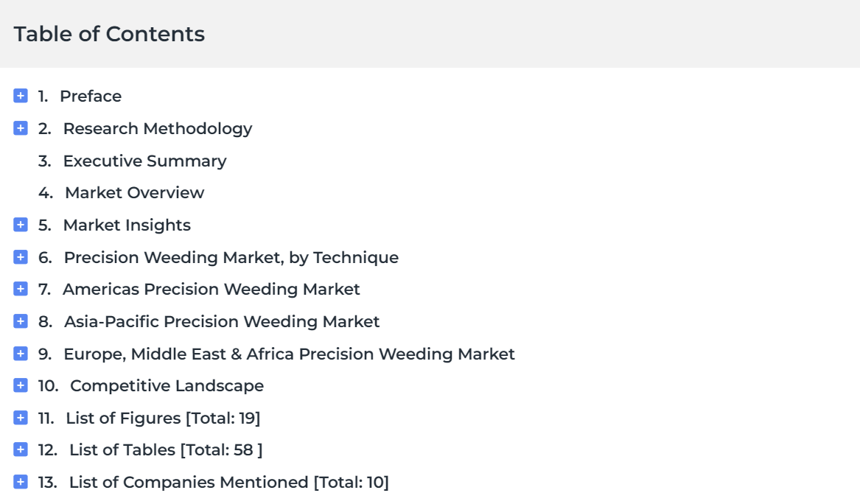Viewport: 860px width, 504px height.
Task: Select the Preface title text
Action: click(x=91, y=97)
